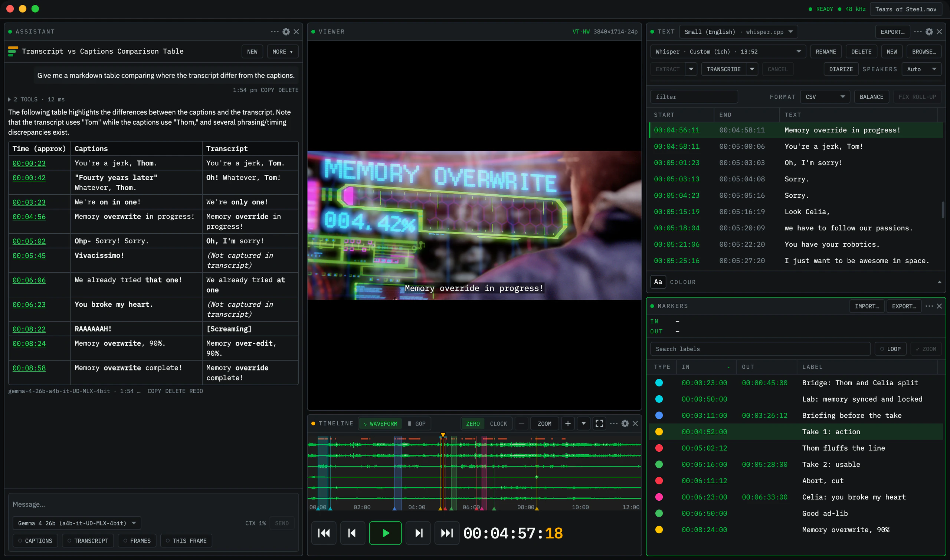
Task: Click the BALANCE button
Action: pyautogui.click(x=871, y=96)
